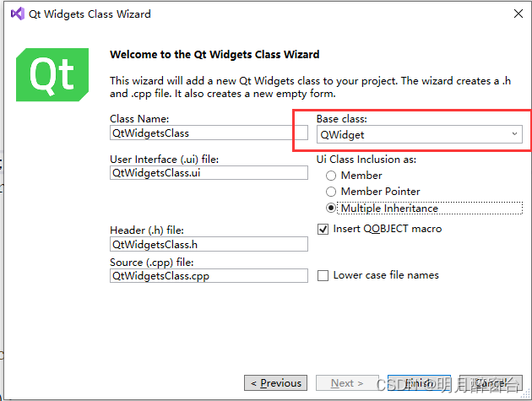The width and height of the screenshot is (532, 401).
Task: Click the Visual Studio icon in title bar
Action: [18, 14]
